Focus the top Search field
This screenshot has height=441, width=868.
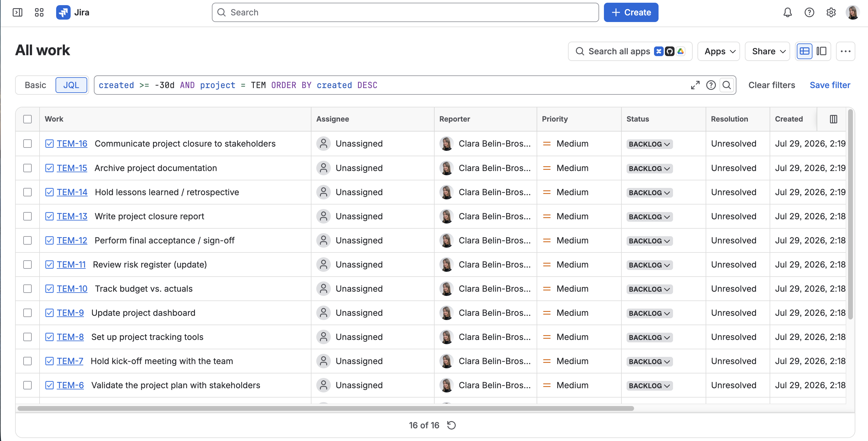click(x=405, y=12)
